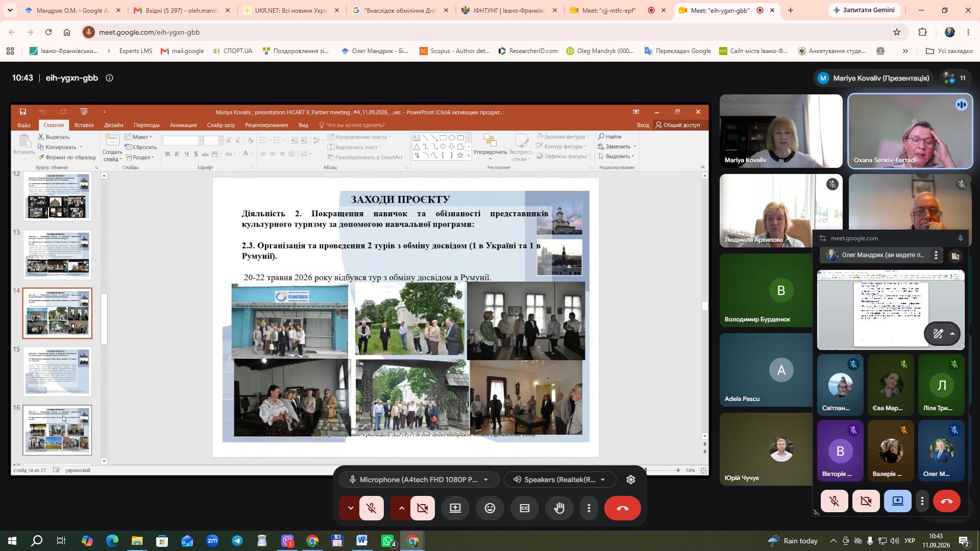
Task: Open participants list showing 11
Action: tap(955, 78)
